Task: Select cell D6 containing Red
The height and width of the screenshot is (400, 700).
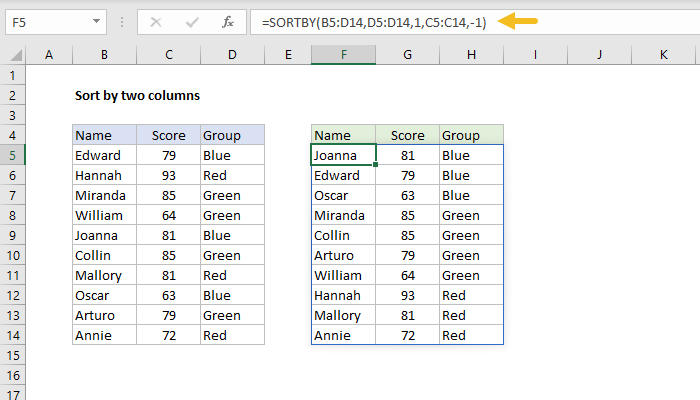Action: pyautogui.click(x=232, y=175)
